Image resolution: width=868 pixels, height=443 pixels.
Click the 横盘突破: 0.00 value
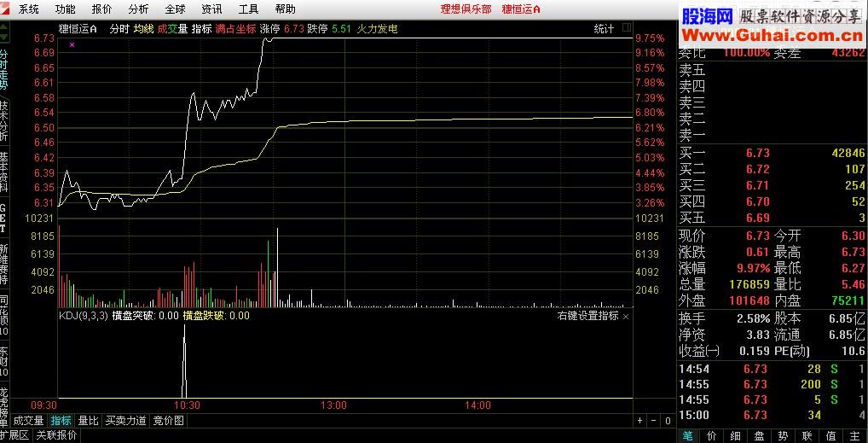146,316
